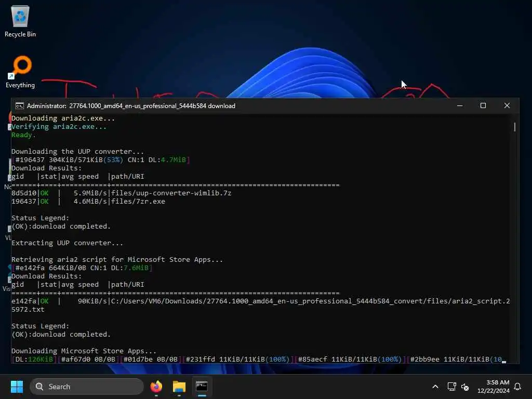Viewport: 532px width, 399px height.
Task: Show hidden system tray icons
Action: click(435, 387)
